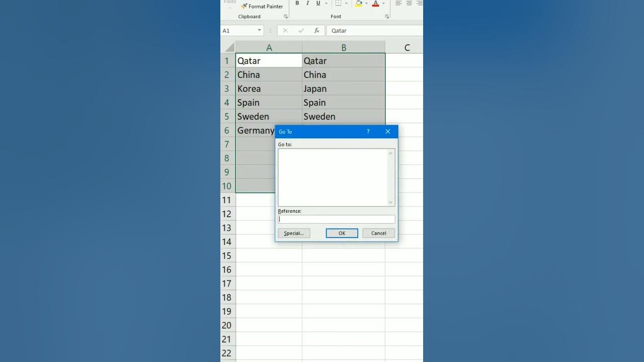Select cell A3 containing Korea
This screenshot has height=362, width=644.
[x=269, y=88]
